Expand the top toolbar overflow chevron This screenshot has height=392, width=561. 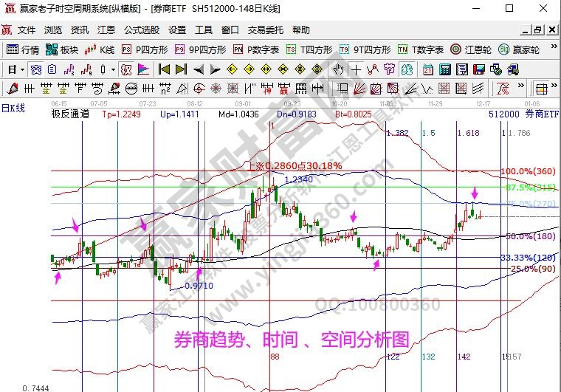point(552,50)
